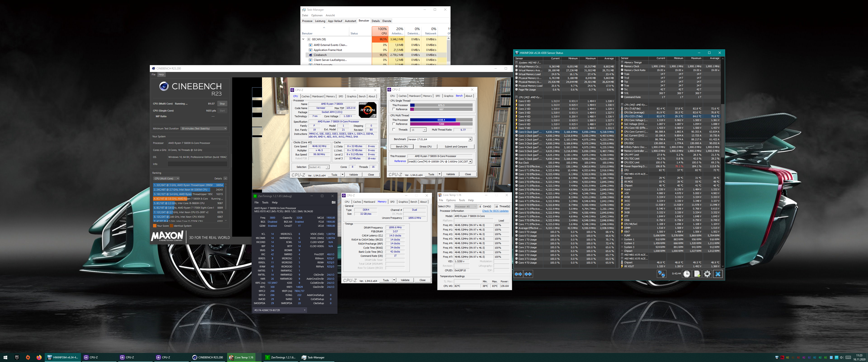Reset HWiNFO sensor clock timer icon
This screenshot has height=362, width=868.
pos(686,274)
